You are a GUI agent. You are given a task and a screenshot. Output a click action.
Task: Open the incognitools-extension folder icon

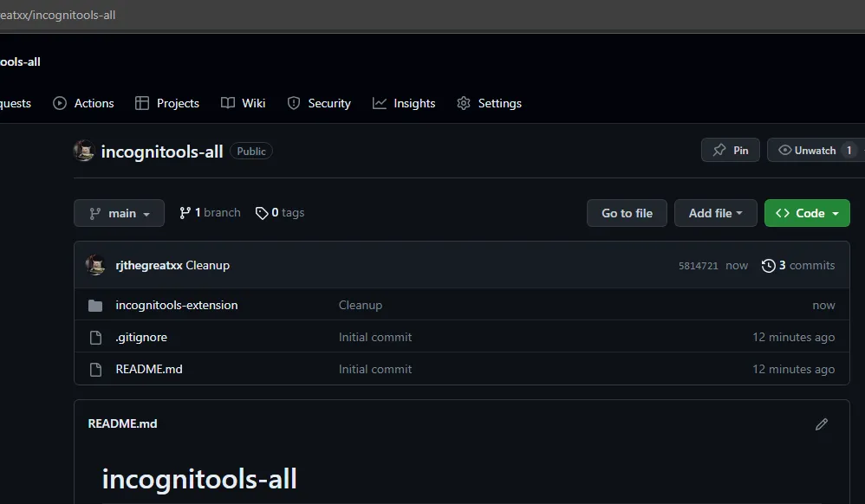95,306
